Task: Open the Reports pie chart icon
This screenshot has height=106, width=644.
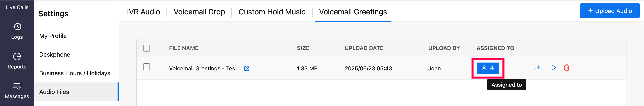Action: point(17,57)
